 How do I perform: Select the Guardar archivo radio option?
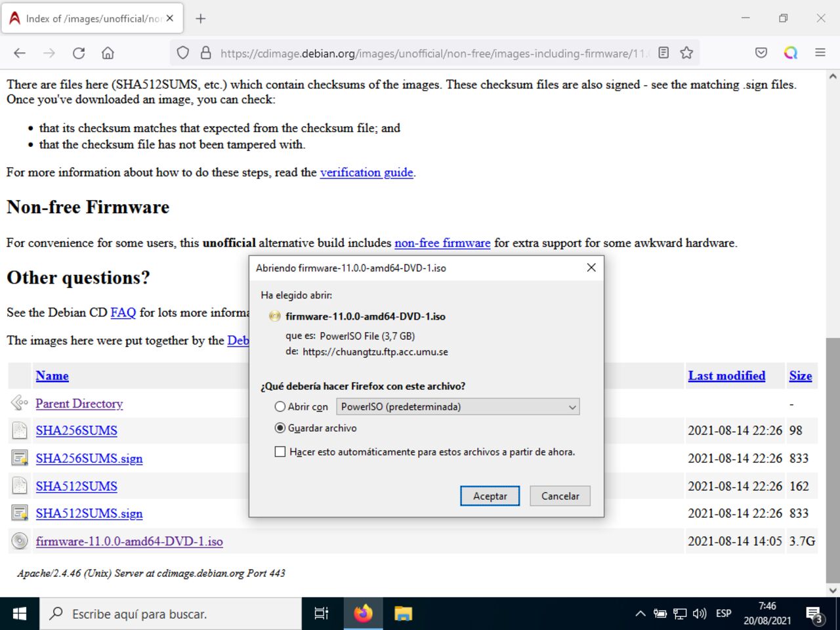click(x=280, y=428)
